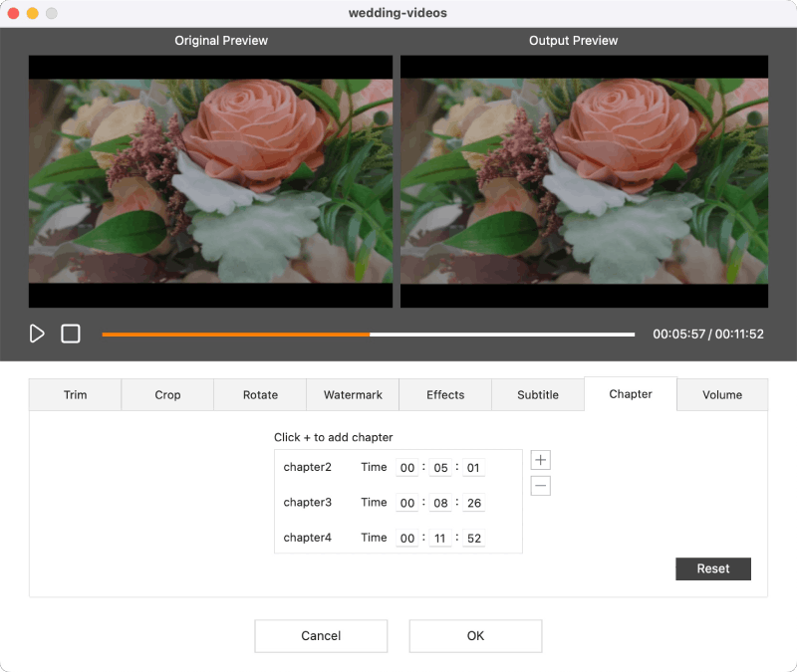The width and height of the screenshot is (797, 672).
Task: Select the chapter2 row label
Action: pos(308,467)
